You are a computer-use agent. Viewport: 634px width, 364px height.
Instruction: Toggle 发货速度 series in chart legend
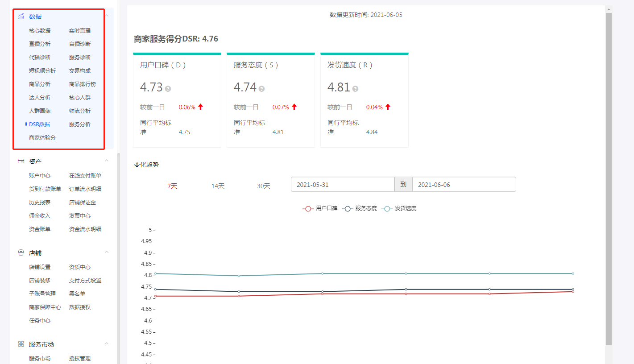click(x=399, y=208)
